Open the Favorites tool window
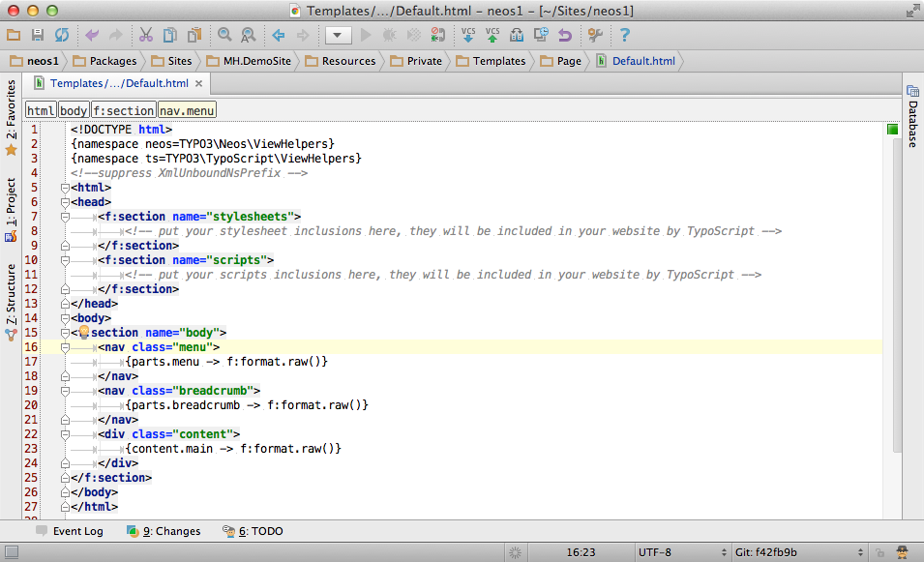 coord(11,117)
